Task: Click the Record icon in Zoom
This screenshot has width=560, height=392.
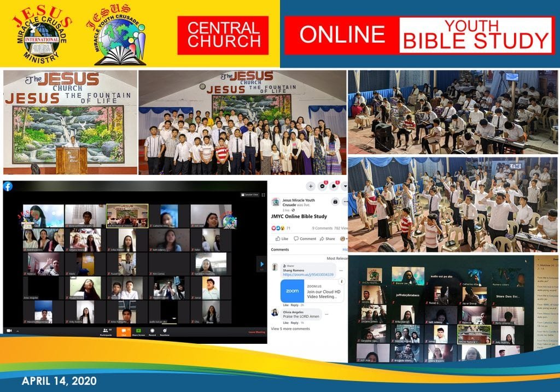Action: point(152,331)
